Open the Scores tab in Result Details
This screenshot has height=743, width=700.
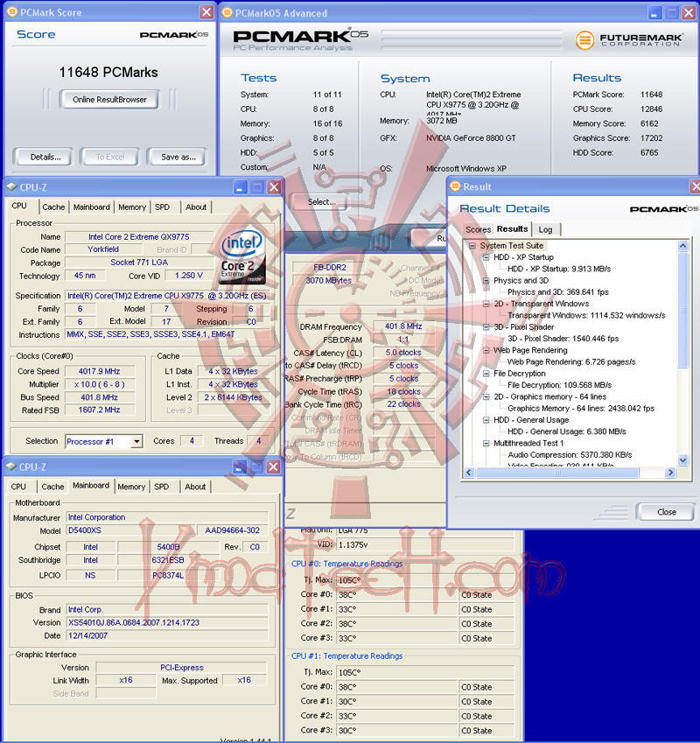[x=478, y=229]
